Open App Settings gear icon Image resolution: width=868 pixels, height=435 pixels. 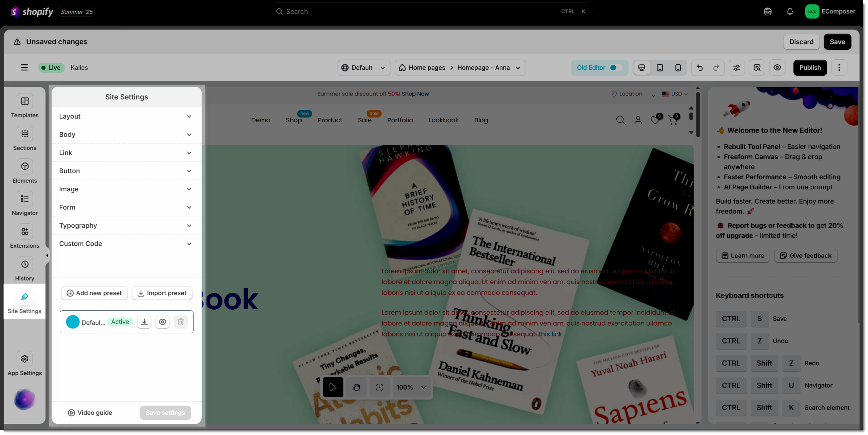pyautogui.click(x=25, y=359)
